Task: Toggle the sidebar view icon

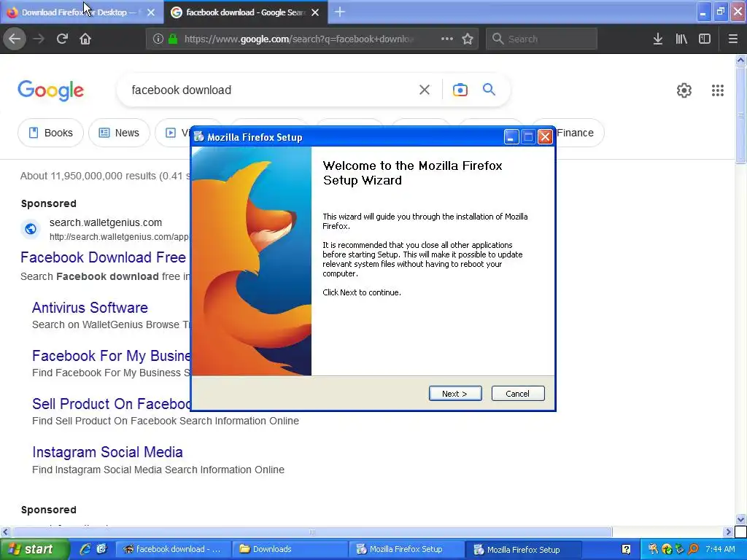Action: [705, 39]
